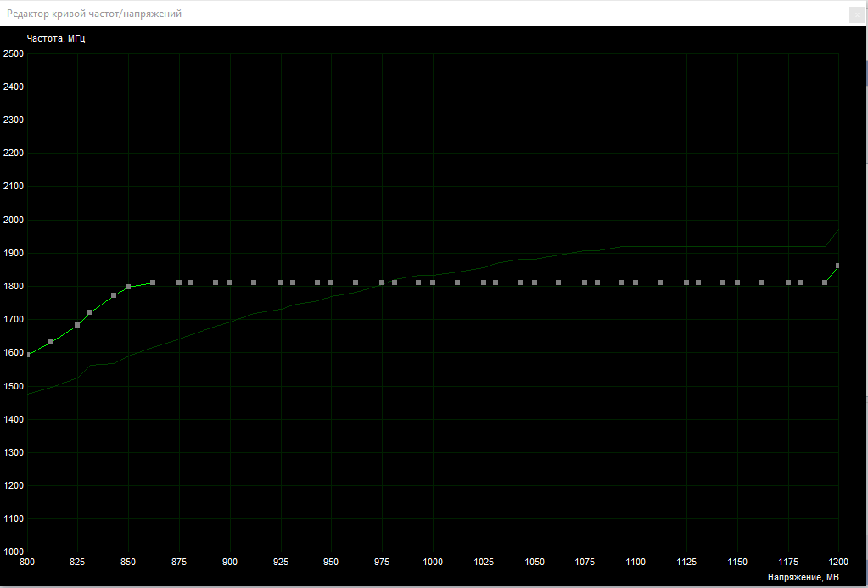
Task: Select the last flat point before the final rise
Action: click(825, 283)
